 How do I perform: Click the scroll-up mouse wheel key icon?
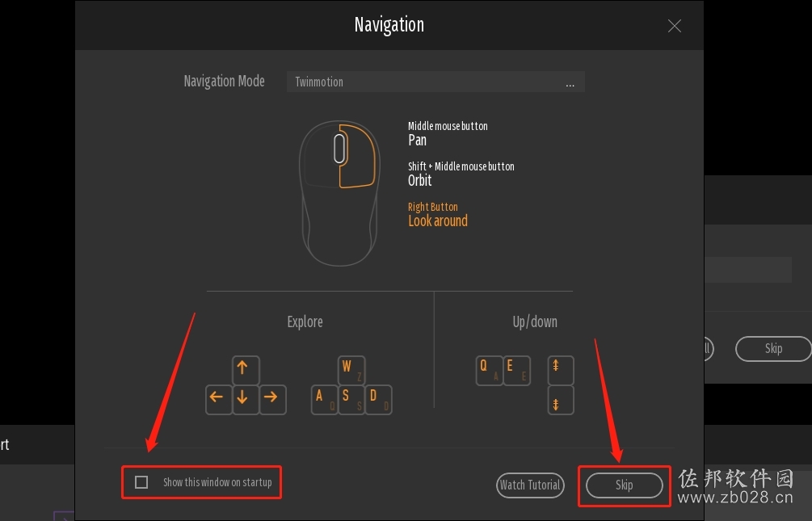tap(561, 370)
